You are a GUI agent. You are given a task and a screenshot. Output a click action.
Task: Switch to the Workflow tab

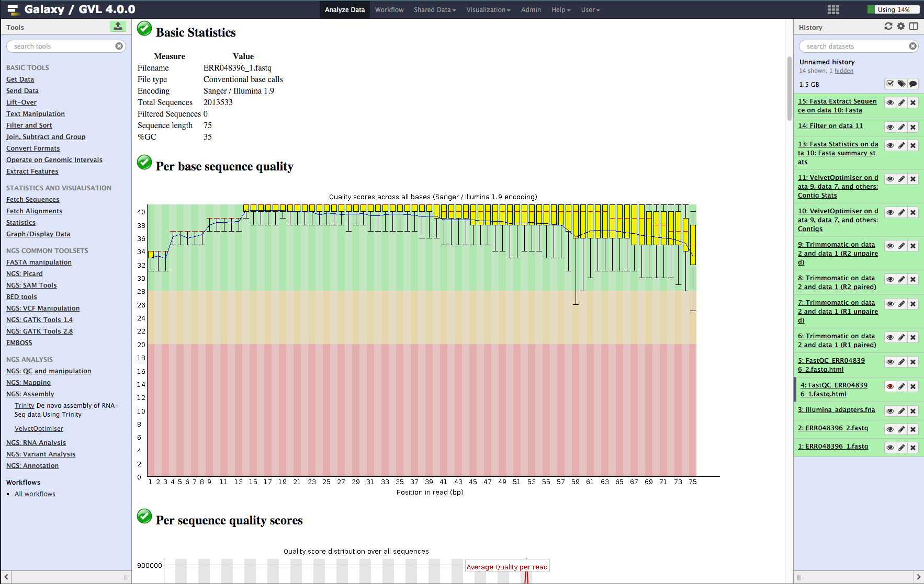pyautogui.click(x=389, y=9)
